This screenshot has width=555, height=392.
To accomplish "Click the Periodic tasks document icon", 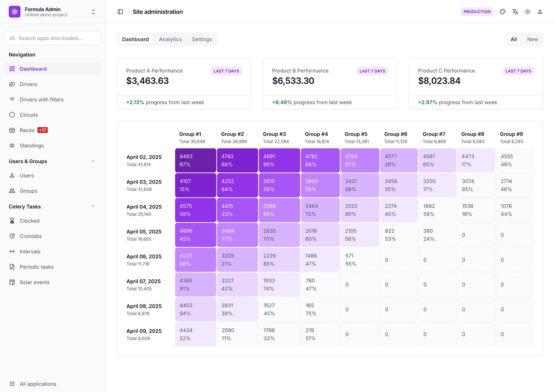I will 12,267.
